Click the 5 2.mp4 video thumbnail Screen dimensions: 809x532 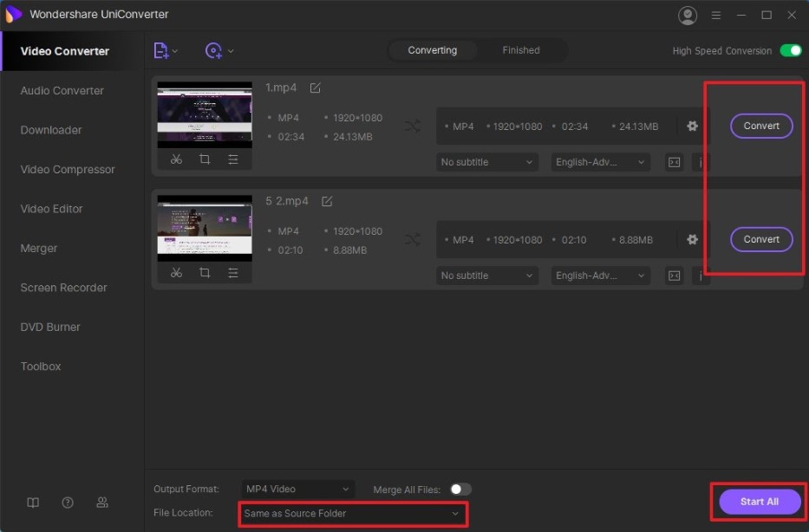coord(205,228)
